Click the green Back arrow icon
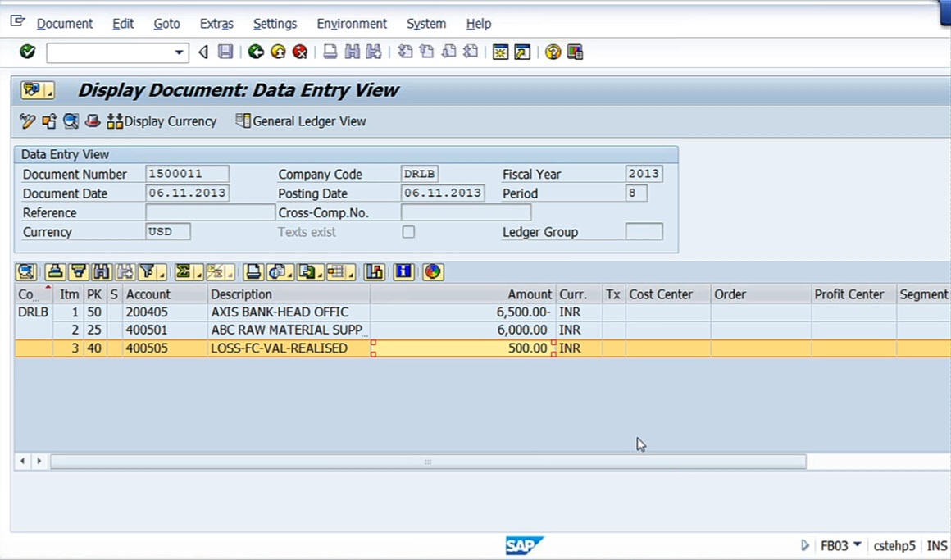The width and height of the screenshot is (951, 560). 256,52
